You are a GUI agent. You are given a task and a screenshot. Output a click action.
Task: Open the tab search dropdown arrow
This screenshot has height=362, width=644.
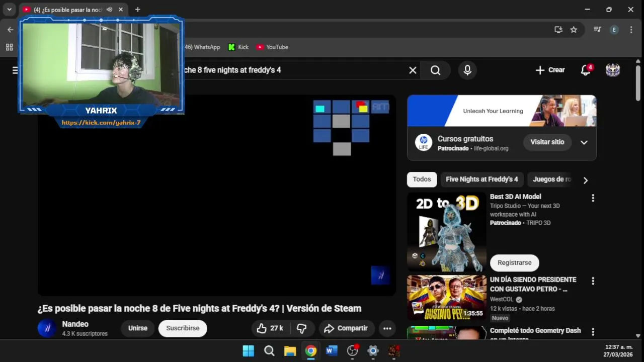coord(9,10)
